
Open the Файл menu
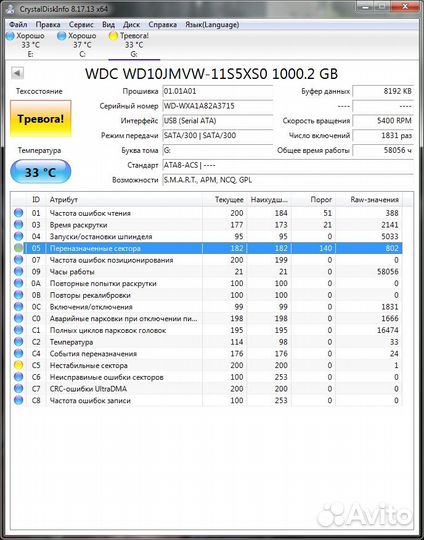(x=18, y=25)
